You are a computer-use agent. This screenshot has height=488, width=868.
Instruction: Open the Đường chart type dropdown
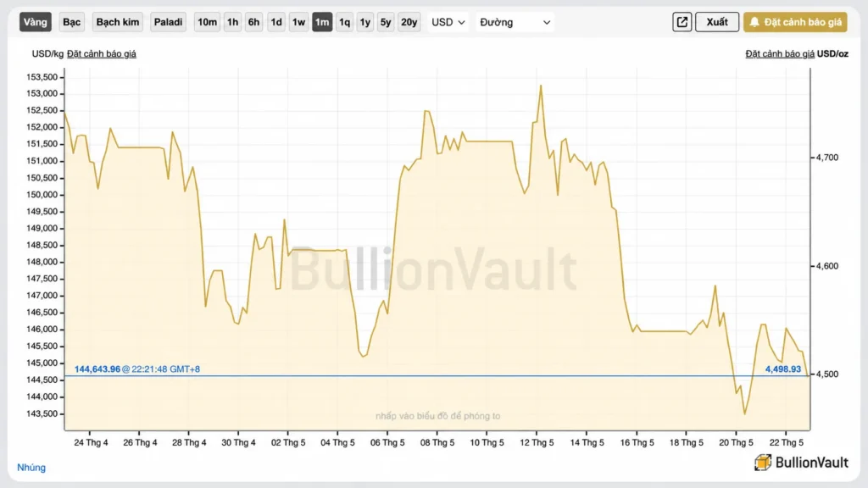(x=515, y=22)
